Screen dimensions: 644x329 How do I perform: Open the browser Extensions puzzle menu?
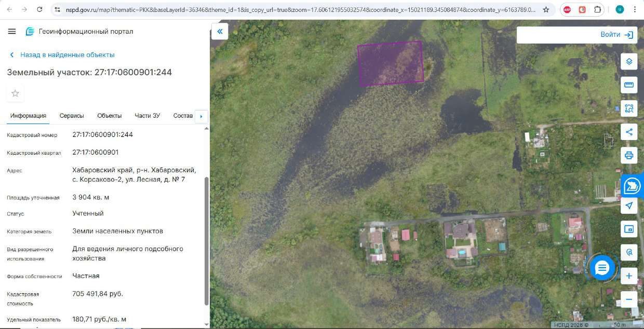click(598, 9)
